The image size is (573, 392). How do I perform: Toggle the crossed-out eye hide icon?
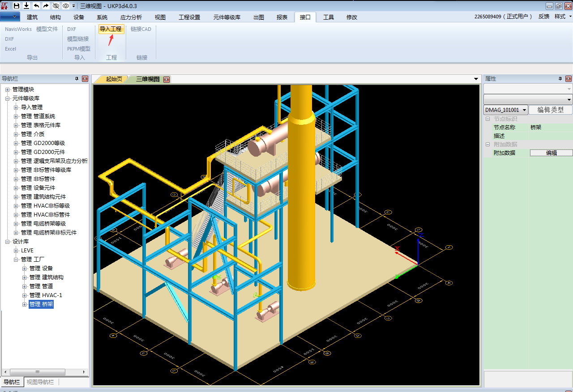(x=56, y=6)
